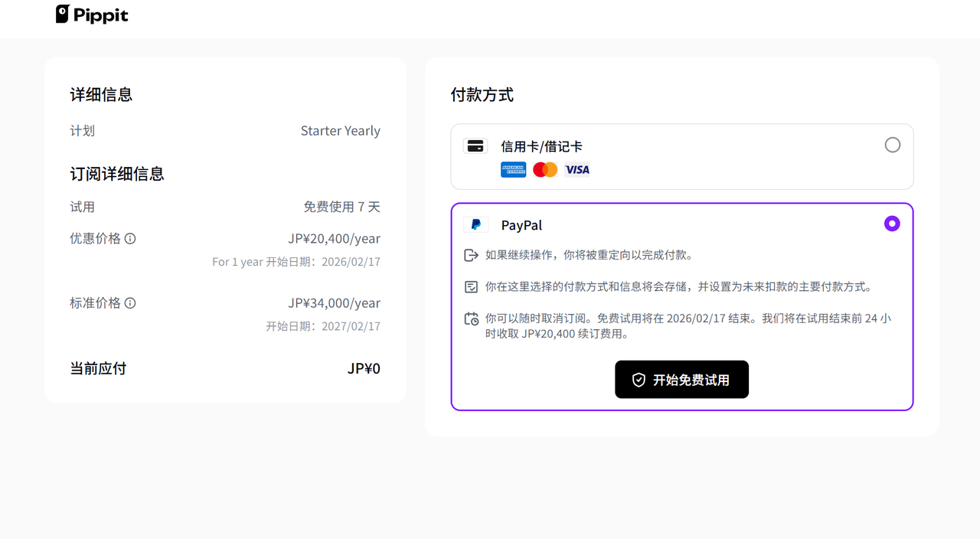
Task: Click the Mastercard logo
Action: click(545, 170)
